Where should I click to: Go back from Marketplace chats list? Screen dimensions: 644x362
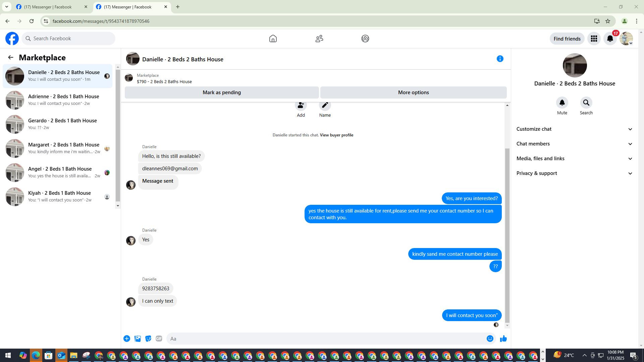coord(11,58)
